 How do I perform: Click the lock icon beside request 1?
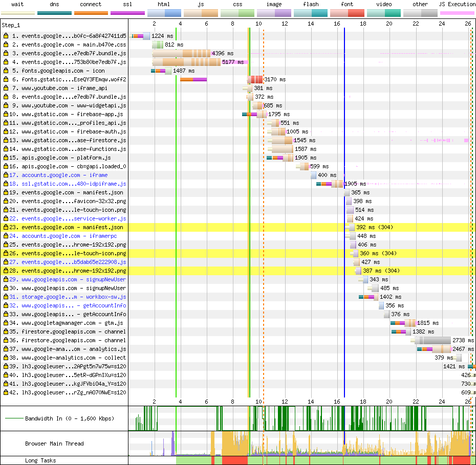coord(6,36)
